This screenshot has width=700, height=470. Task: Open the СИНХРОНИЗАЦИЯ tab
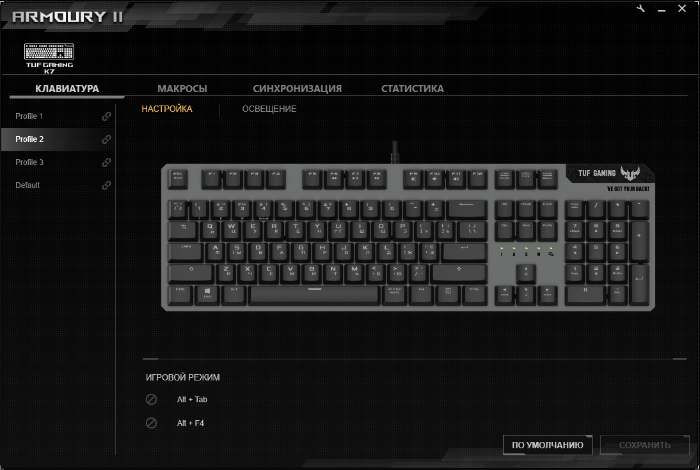297,88
